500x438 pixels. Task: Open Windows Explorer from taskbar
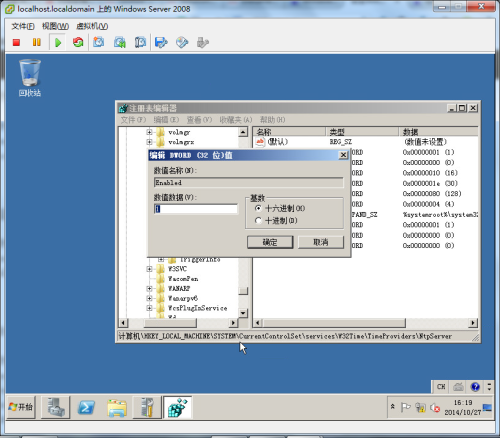point(117,407)
